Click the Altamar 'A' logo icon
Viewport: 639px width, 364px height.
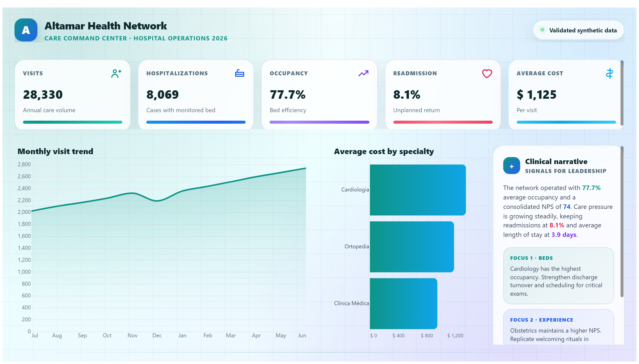26,30
